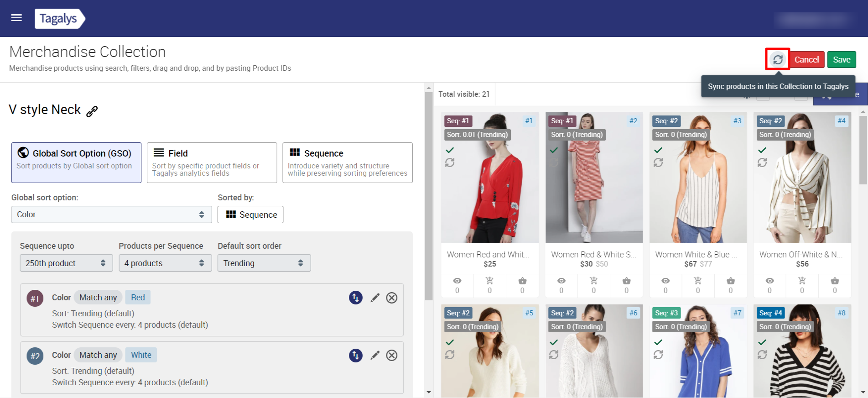Click Match any in sequence #2

point(98,355)
